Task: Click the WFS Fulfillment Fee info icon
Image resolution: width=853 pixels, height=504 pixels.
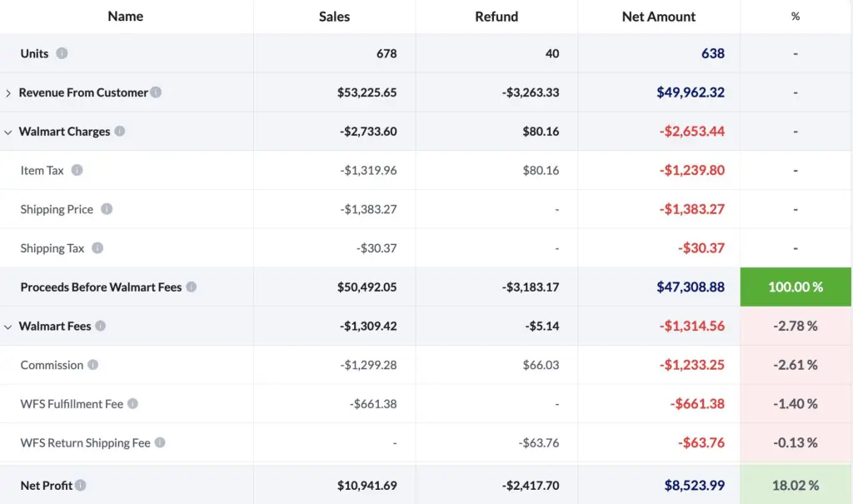Action: pyautogui.click(x=132, y=404)
